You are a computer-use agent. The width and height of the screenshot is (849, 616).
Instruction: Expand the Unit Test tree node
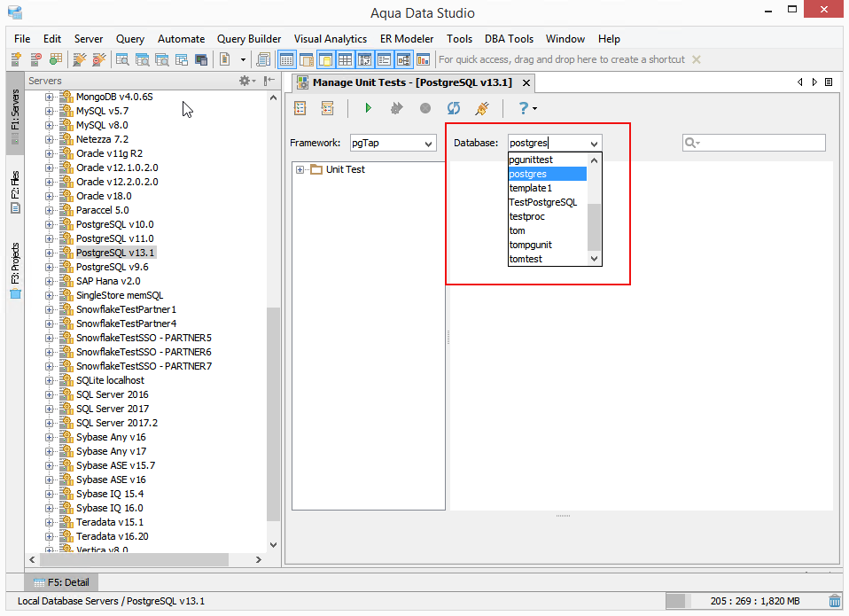(x=300, y=169)
